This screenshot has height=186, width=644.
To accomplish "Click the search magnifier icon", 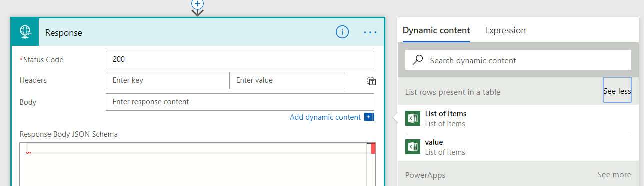I will (418, 60).
